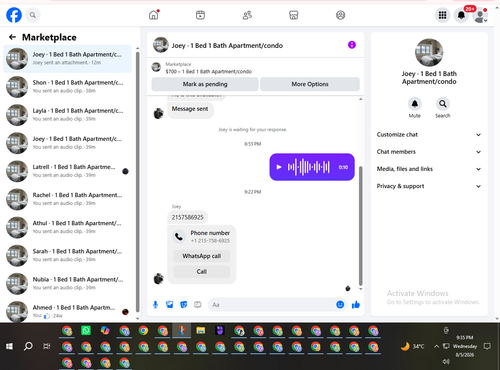Image resolution: width=500 pixels, height=370 pixels.
Task: Open Athul apartment conversation
Action: (68, 227)
